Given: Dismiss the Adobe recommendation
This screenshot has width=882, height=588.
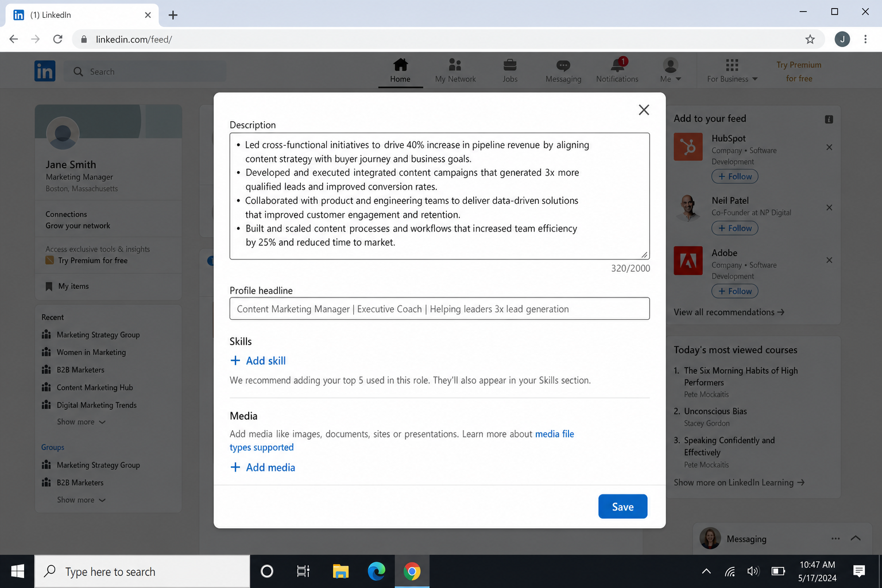Looking at the screenshot, I should tap(829, 260).
